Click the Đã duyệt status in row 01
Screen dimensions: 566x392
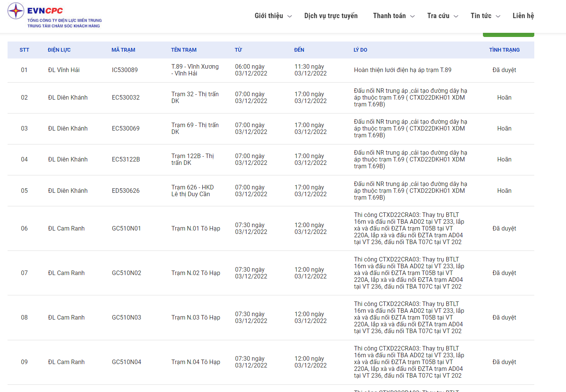(504, 70)
